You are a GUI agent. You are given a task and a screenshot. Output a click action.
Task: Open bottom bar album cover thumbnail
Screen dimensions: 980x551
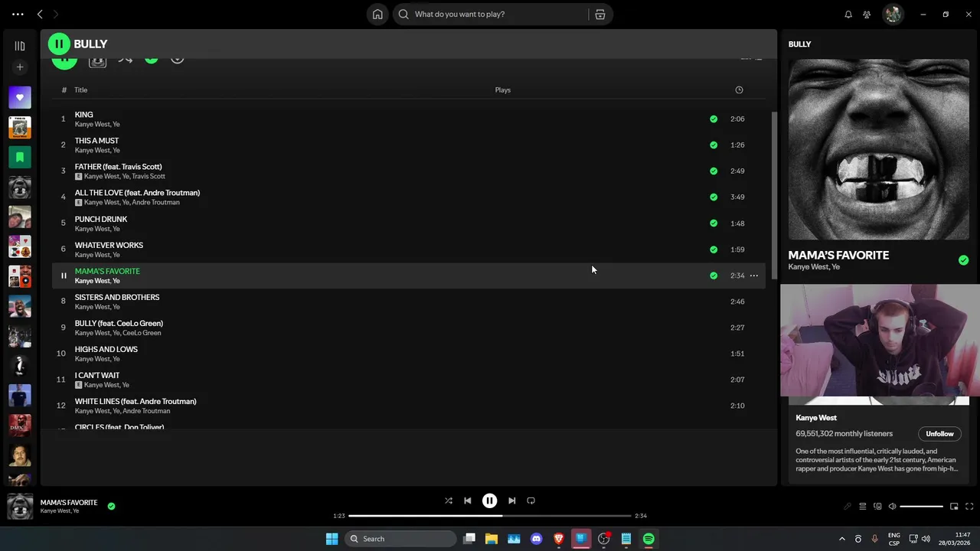click(x=20, y=507)
